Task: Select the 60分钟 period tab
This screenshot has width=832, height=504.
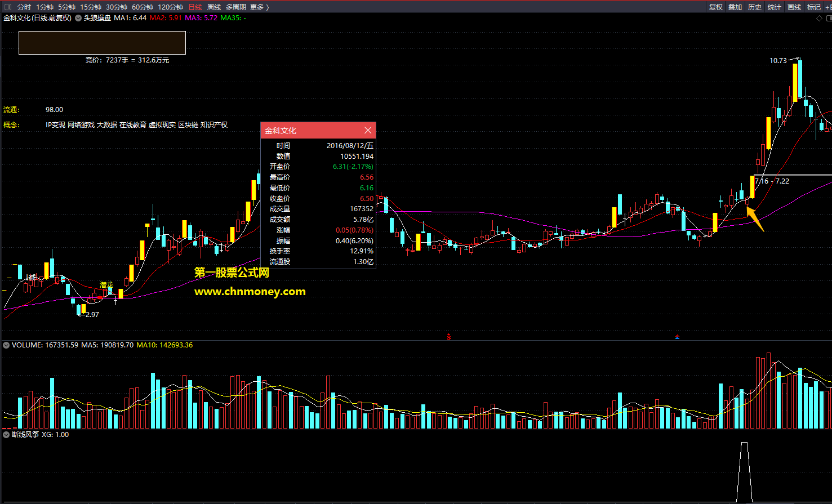Action: (143, 7)
